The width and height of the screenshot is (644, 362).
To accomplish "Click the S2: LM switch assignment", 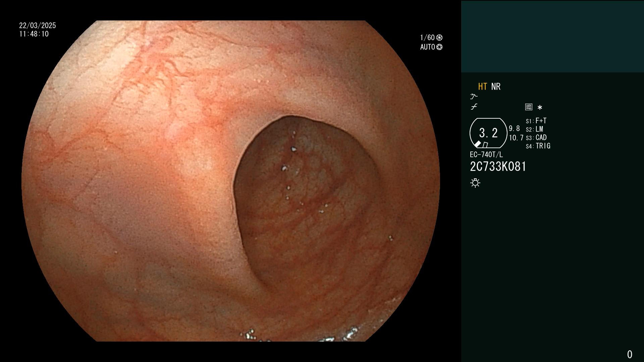I will [x=534, y=129].
